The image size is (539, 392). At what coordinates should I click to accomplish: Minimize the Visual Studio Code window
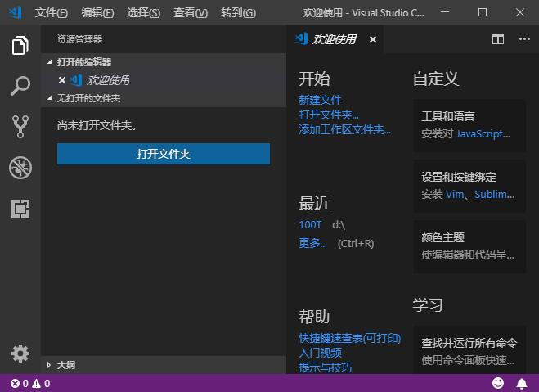(x=445, y=12)
